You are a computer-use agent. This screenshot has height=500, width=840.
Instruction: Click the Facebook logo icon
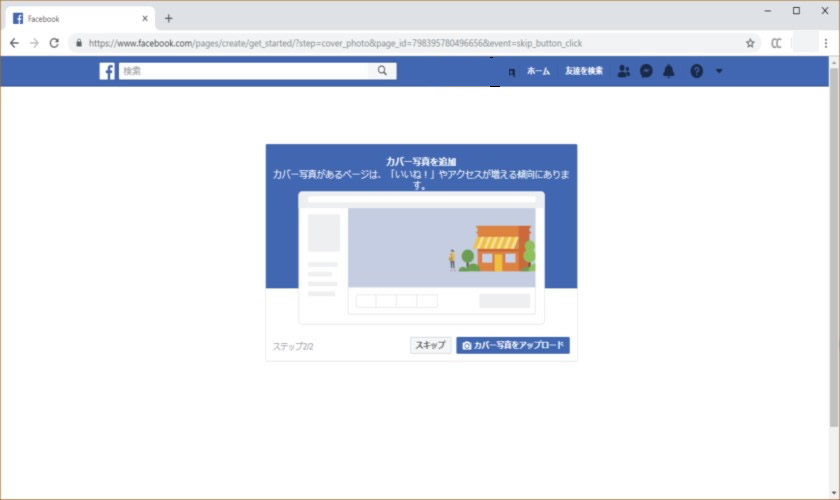[x=107, y=71]
